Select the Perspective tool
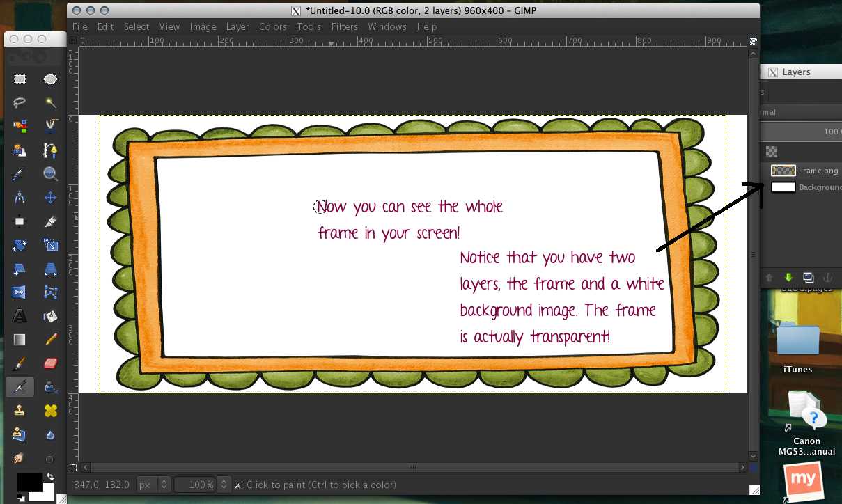Screen dimensions: 842x504 (x=50, y=269)
